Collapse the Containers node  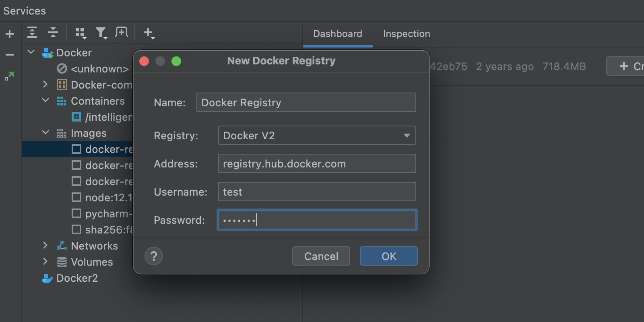(45, 100)
